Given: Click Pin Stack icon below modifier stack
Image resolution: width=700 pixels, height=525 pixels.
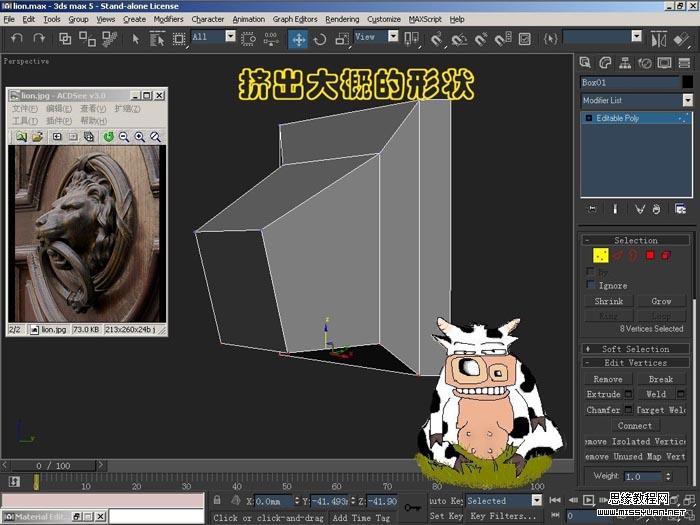Looking at the screenshot, I should pos(592,209).
